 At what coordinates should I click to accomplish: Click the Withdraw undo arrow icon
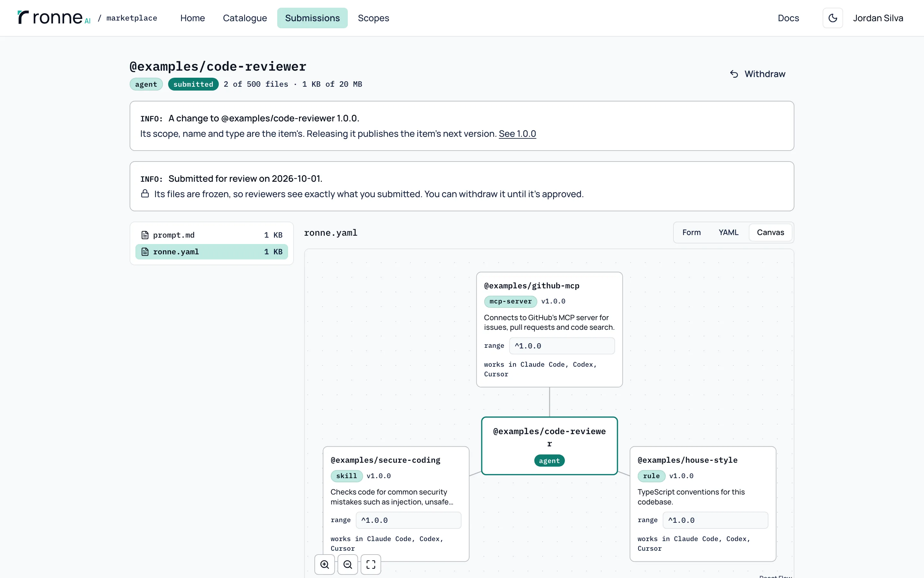pos(734,74)
